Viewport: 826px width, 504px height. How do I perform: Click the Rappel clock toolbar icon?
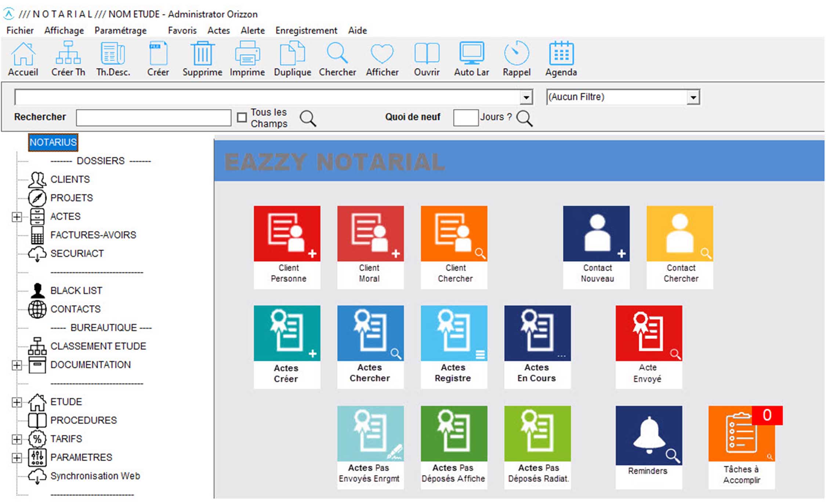coord(517,59)
